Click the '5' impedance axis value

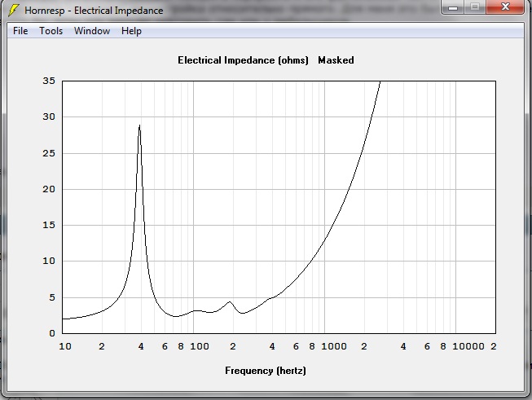click(x=52, y=297)
